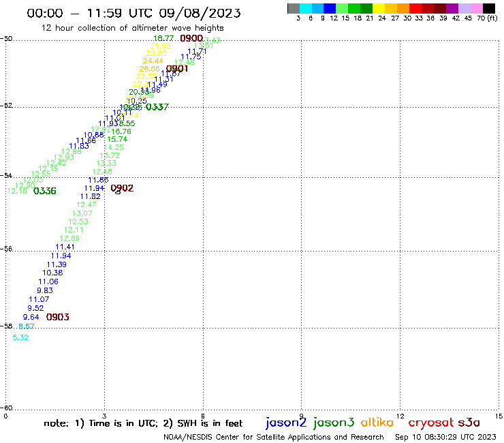Click the green time marker 0337
Screen dimensions: 504x443
[x=157, y=107]
